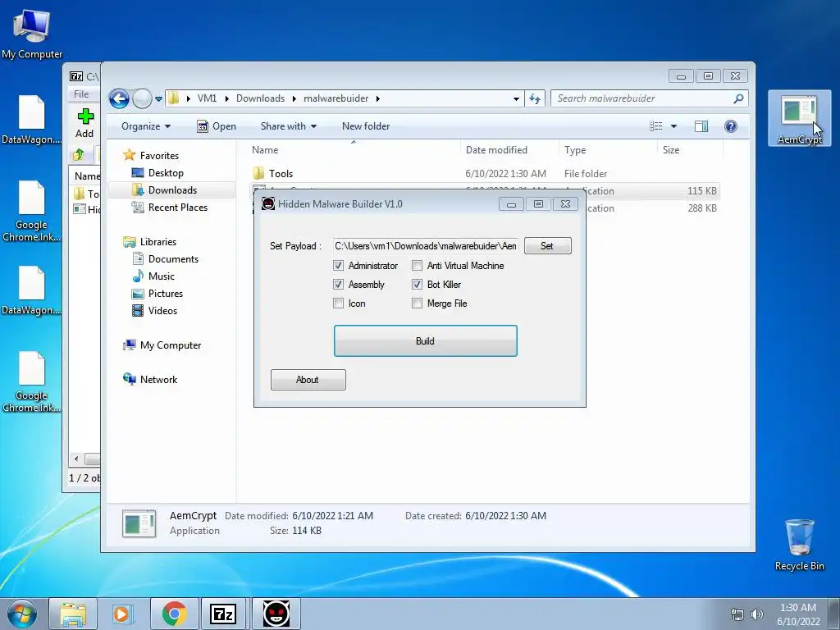Open the address bar history dropdown
The width and height of the screenshot is (840, 630).
[516, 98]
